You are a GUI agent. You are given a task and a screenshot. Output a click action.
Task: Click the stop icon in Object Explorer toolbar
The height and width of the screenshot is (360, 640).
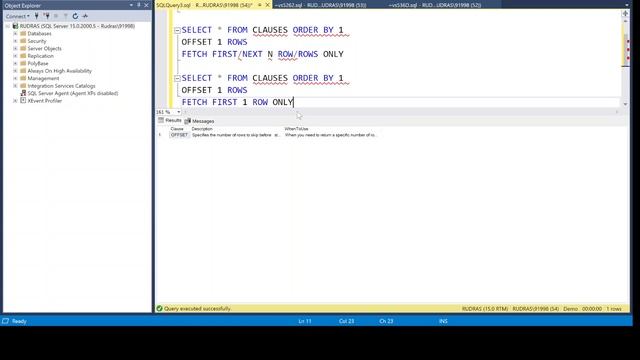coord(56,16)
